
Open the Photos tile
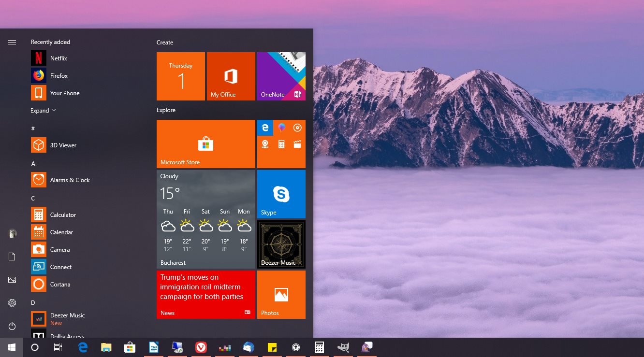click(281, 295)
